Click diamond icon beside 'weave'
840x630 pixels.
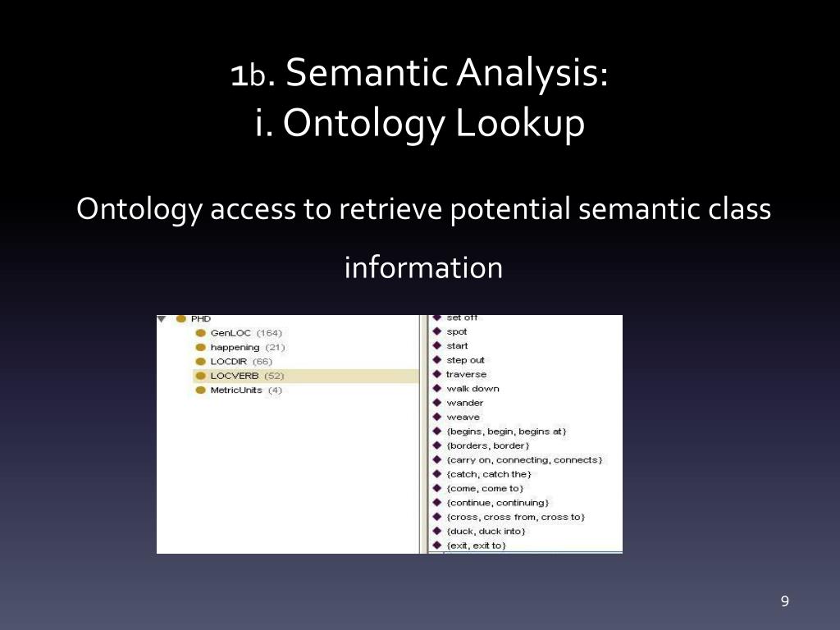click(437, 418)
